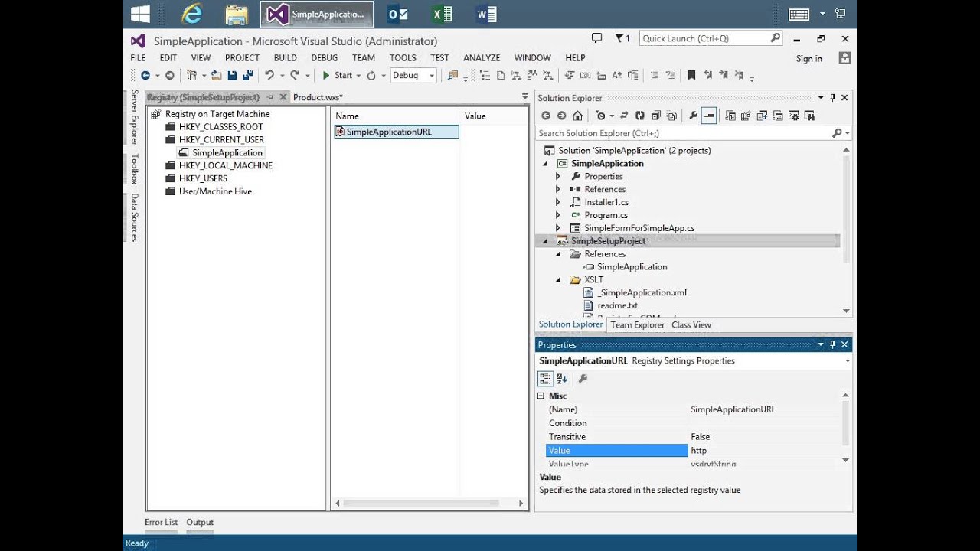980x551 pixels.
Task: Click the Undo arrow in the toolbar
Action: (269, 75)
